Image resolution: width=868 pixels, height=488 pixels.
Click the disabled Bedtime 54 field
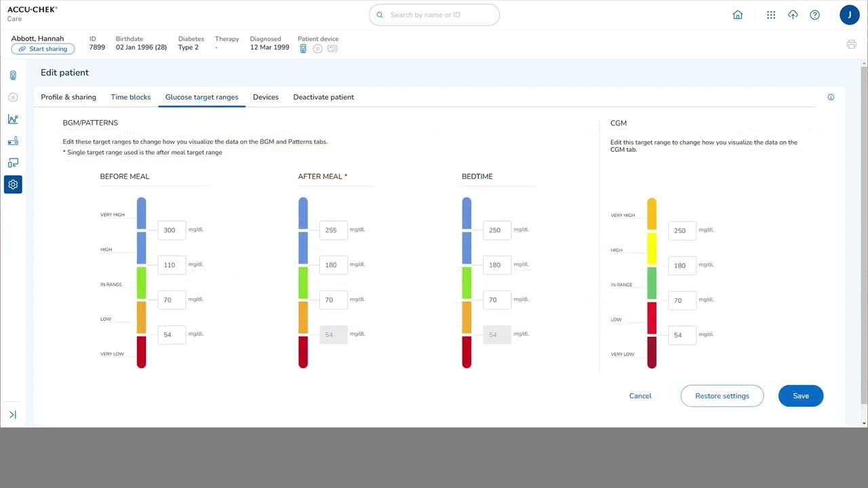click(x=497, y=335)
